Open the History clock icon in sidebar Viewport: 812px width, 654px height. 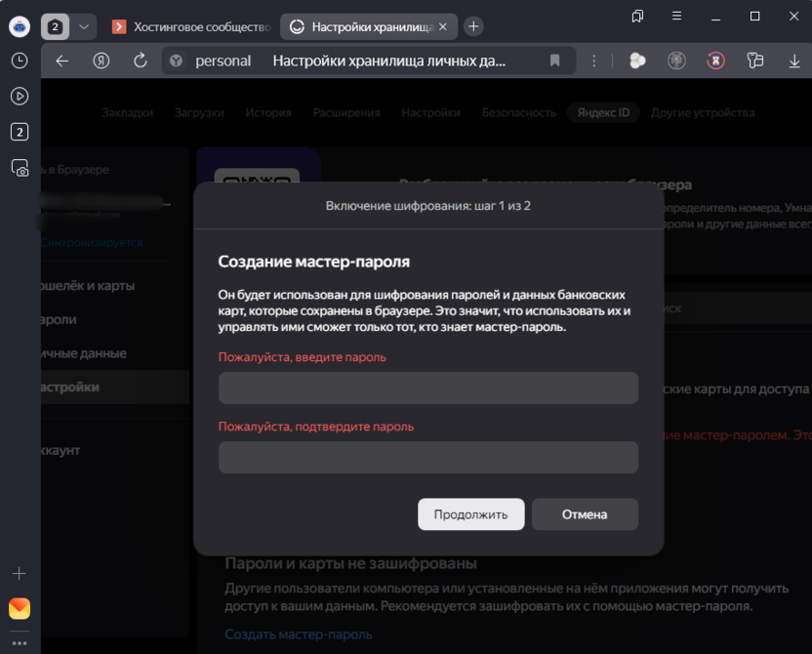(20, 61)
